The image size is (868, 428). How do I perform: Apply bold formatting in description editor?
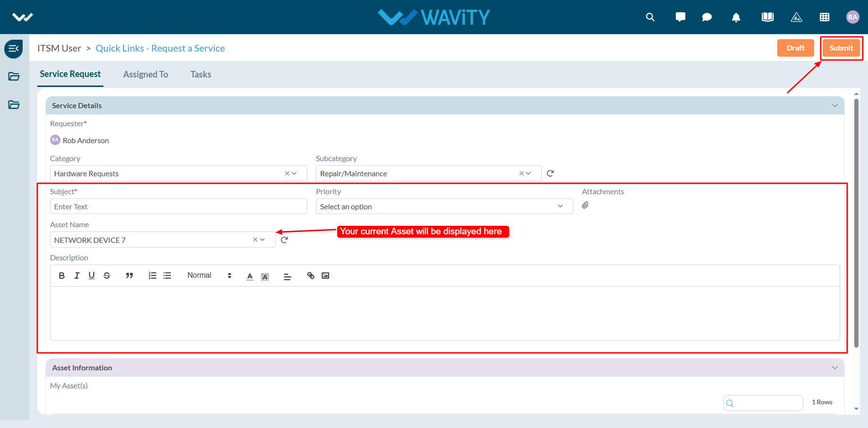pos(61,275)
